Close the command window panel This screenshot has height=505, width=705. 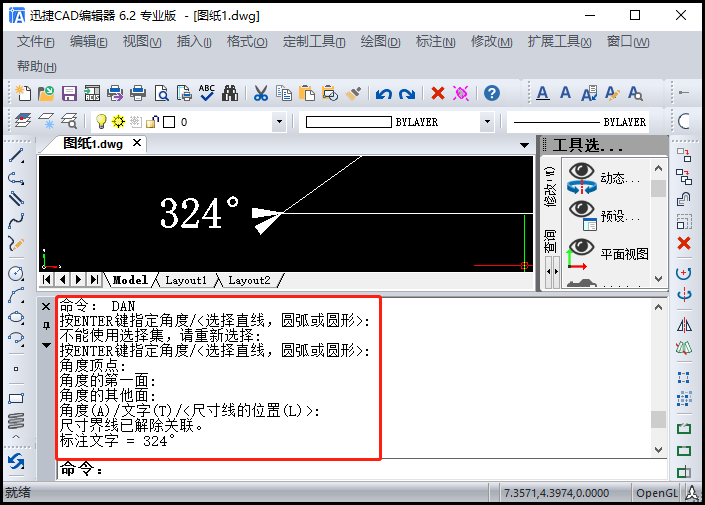click(46, 307)
